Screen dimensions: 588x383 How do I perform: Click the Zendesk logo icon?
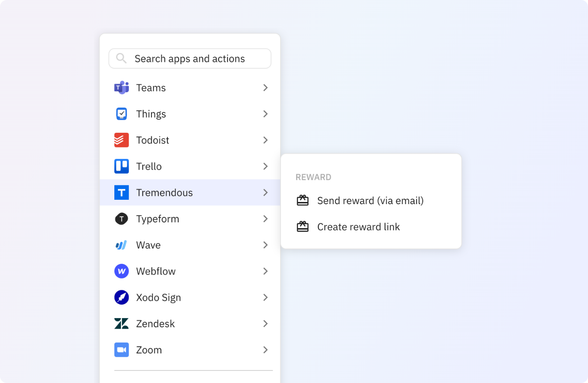121,323
